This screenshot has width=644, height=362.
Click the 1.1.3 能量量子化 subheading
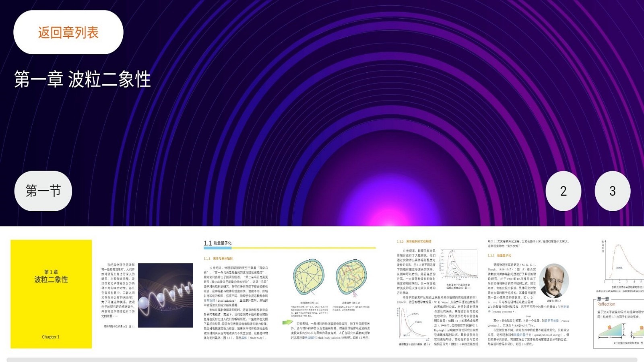coord(499,255)
